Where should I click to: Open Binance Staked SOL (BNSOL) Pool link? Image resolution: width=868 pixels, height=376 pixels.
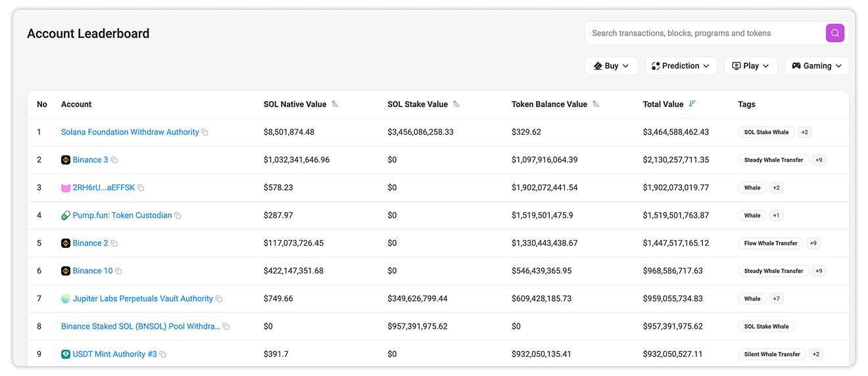(x=141, y=327)
